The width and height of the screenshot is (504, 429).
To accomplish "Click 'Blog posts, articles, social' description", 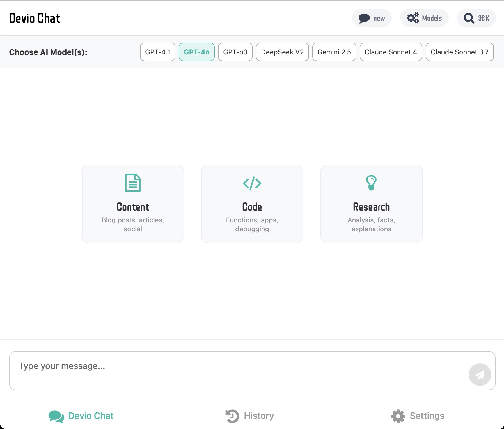I will (133, 224).
